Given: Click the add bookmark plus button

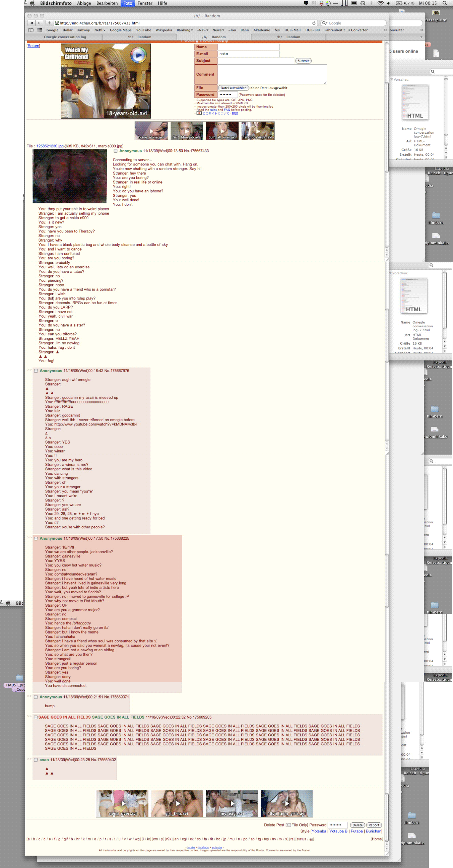Looking at the screenshot, I should (x=50, y=23).
